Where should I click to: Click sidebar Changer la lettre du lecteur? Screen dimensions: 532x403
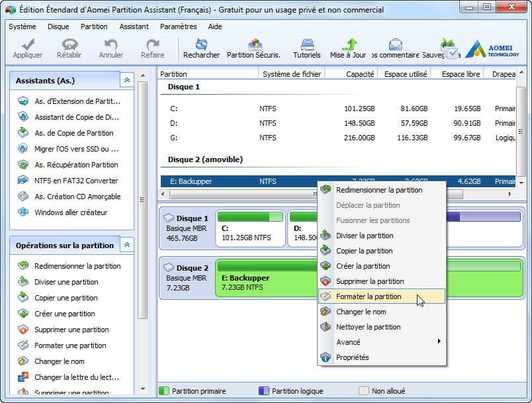69,377
